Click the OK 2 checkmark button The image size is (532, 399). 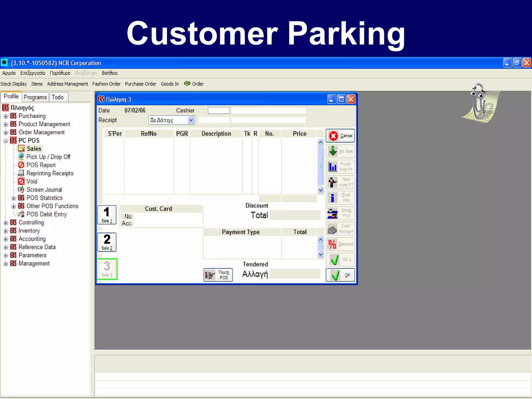340,259
